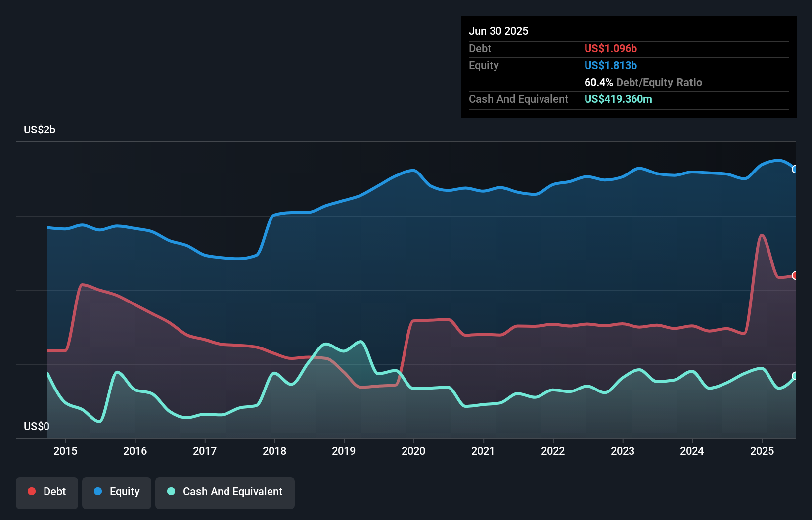Expand the Jun 30 2025 tooltip header
This screenshot has width=812, height=520.
pos(499,31)
